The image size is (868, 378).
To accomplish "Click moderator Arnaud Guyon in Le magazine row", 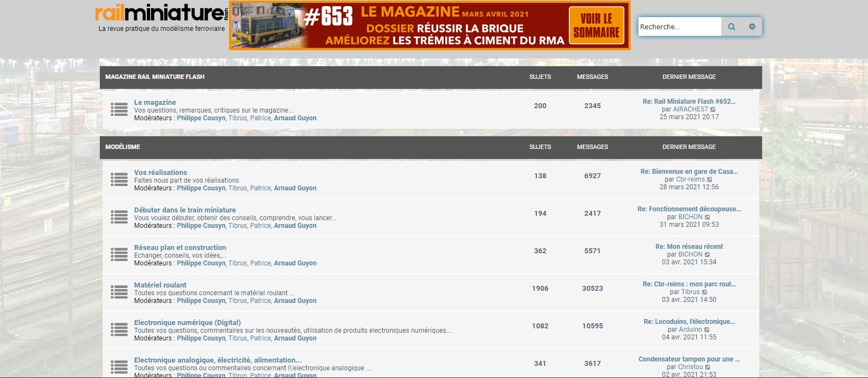I will pyautogui.click(x=295, y=118).
